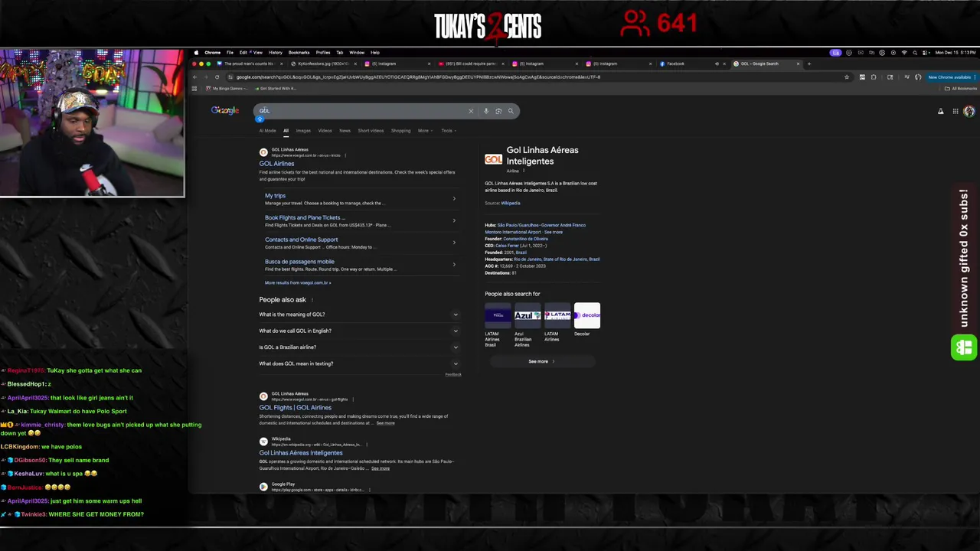The width and height of the screenshot is (980, 551).
Task: Expand 'What is the meaning of GOL?'
Action: 358,315
